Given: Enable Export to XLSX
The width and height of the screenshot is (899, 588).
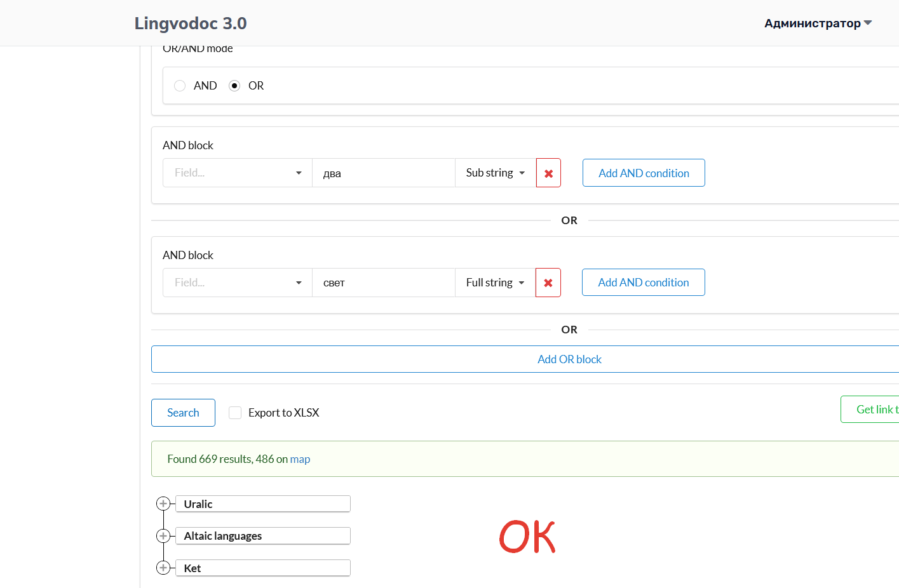Looking at the screenshot, I should (x=235, y=412).
